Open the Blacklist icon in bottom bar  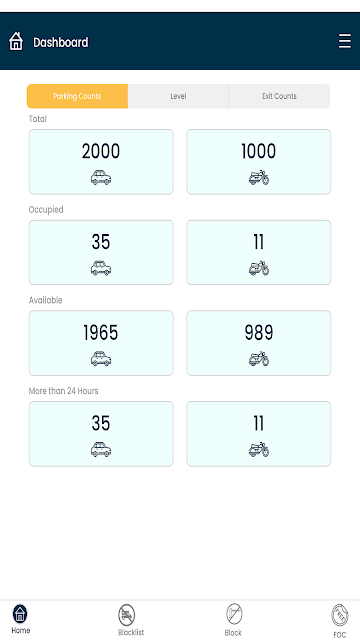[127, 615]
